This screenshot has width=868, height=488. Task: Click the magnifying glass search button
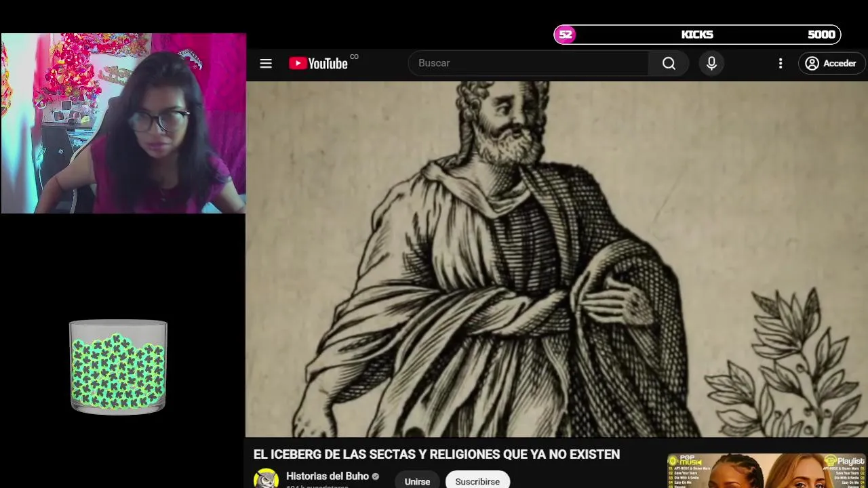(x=669, y=63)
